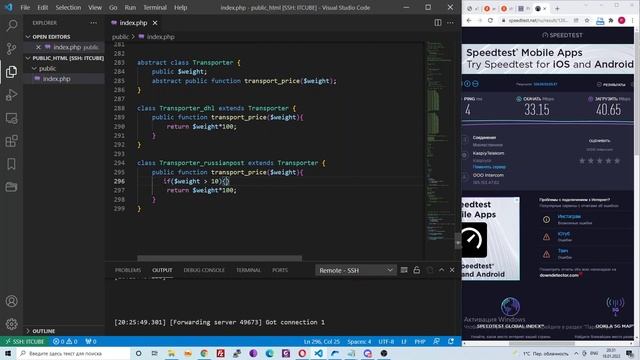Viewport: 640px width, 360px height.
Task: Open the View menu
Action: tap(95, 7)
